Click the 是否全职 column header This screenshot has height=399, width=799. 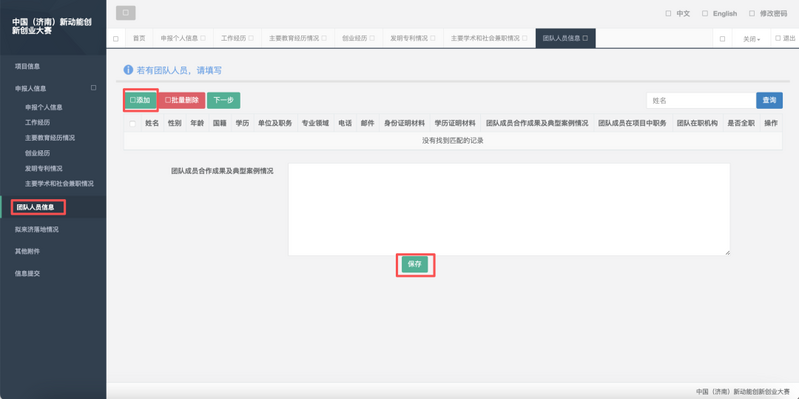point(741,123)
